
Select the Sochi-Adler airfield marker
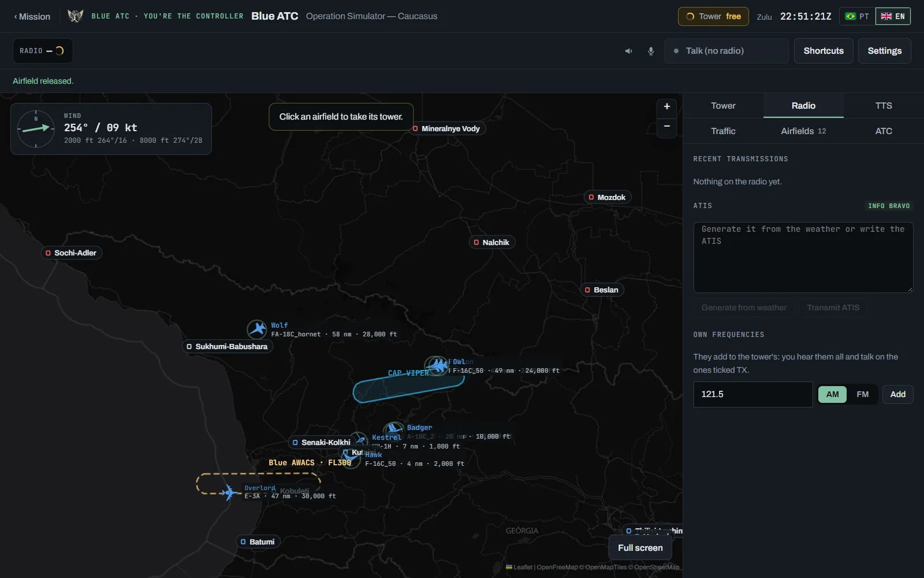[x=72, y=253]
